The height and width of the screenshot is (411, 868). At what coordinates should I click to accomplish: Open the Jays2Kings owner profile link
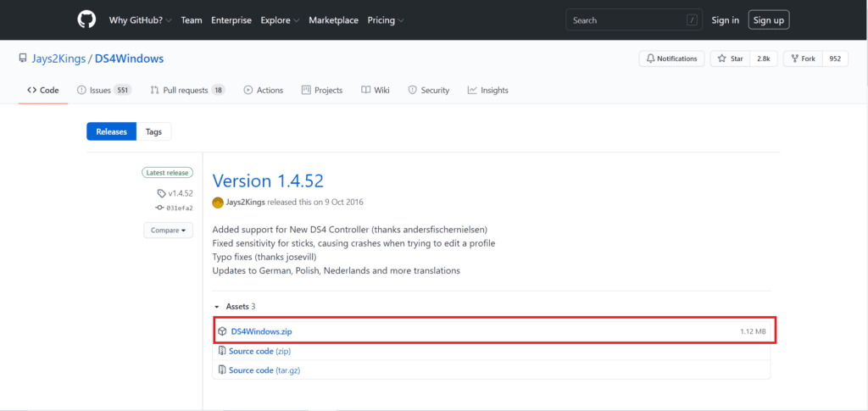point(57,58)
